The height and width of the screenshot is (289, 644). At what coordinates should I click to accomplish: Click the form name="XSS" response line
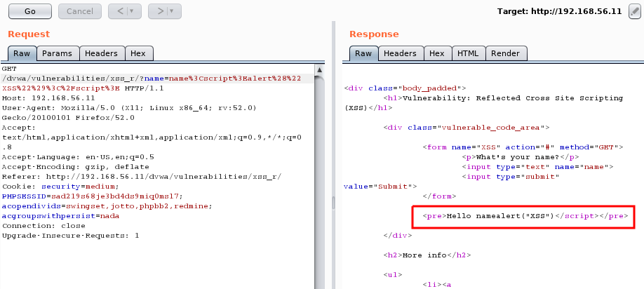(x=523, y=147)
